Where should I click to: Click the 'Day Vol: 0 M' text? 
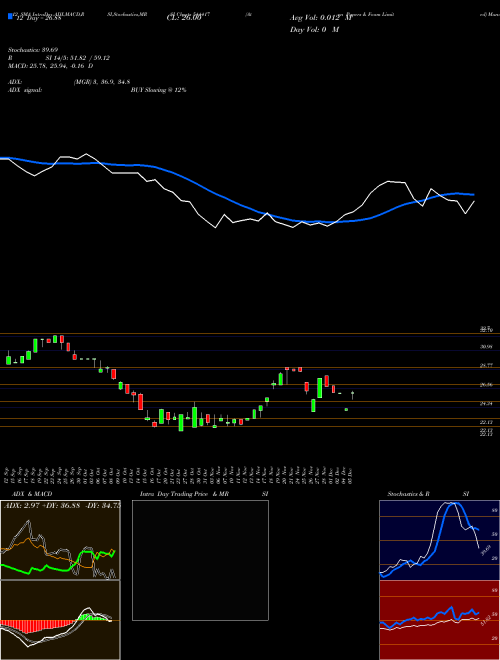pyautogui.click(x=314, y=30)
